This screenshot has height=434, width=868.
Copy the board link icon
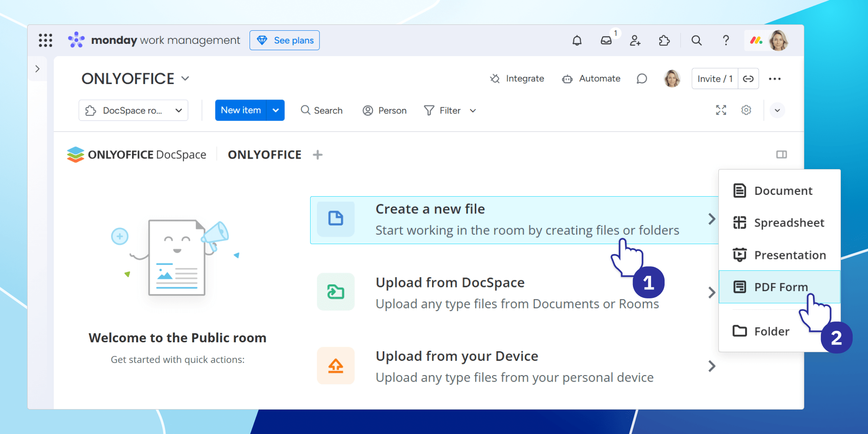tap(748, 79)
